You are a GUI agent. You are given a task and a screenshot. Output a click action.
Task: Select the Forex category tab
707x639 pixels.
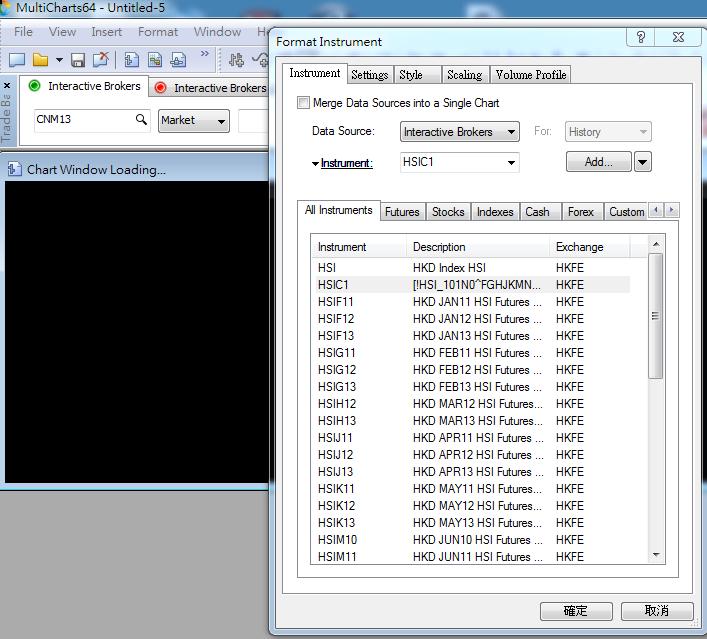[581, 211]
